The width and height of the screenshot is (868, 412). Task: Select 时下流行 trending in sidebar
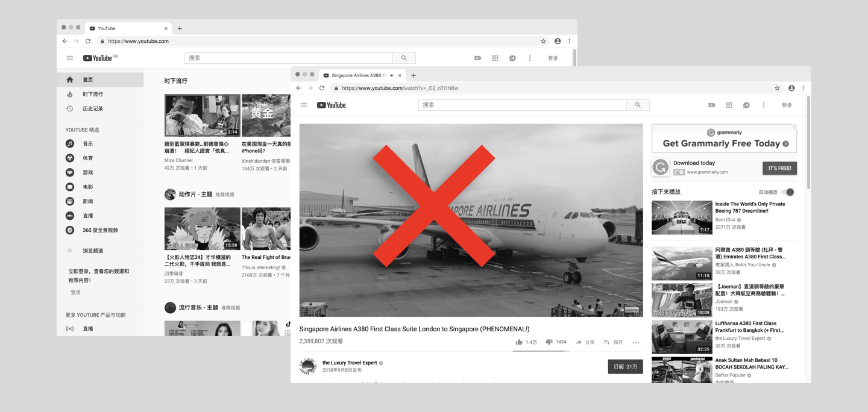click(100, 94)
